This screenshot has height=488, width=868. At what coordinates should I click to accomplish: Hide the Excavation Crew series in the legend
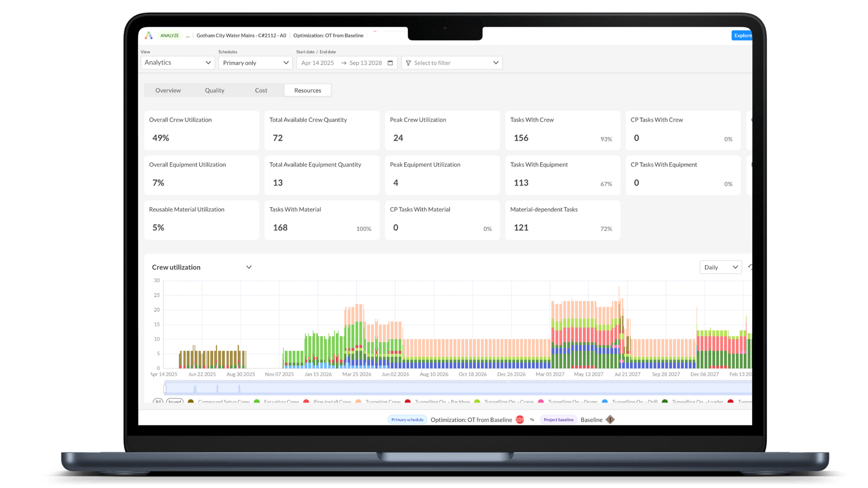click(281, 402)
